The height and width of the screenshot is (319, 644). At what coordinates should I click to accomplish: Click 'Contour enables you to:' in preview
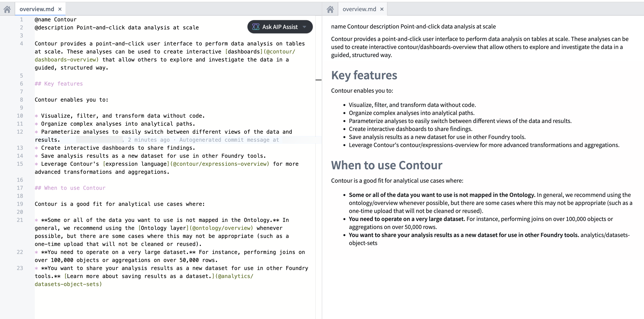(362, 90)
